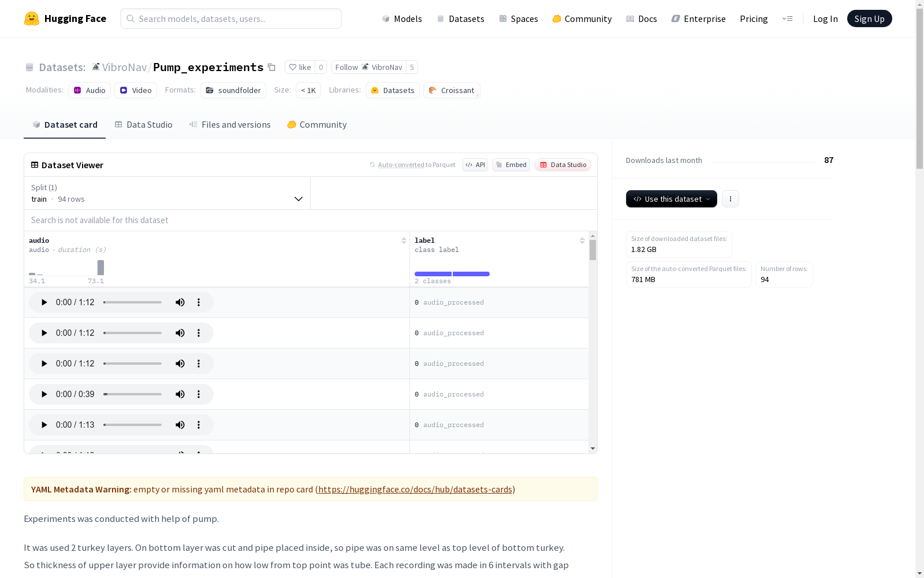Switch to the Dataset card tab
Image resolution: width=924 pixels, height=578 pixels.
click(65, 125)
